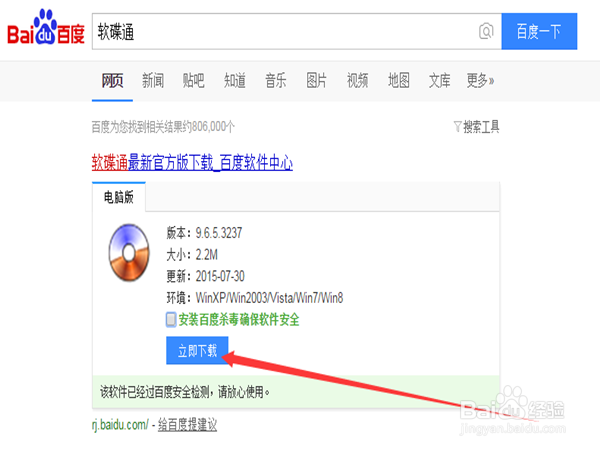Open 软碟通最新官方版下载 result link
The image size is (600, 450).
click(x=192, y=163)
